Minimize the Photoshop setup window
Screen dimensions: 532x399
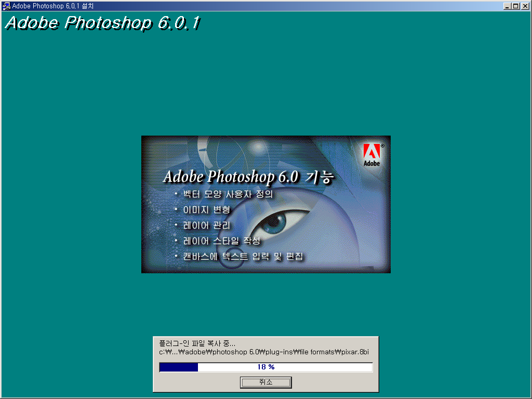click(507, 6)
